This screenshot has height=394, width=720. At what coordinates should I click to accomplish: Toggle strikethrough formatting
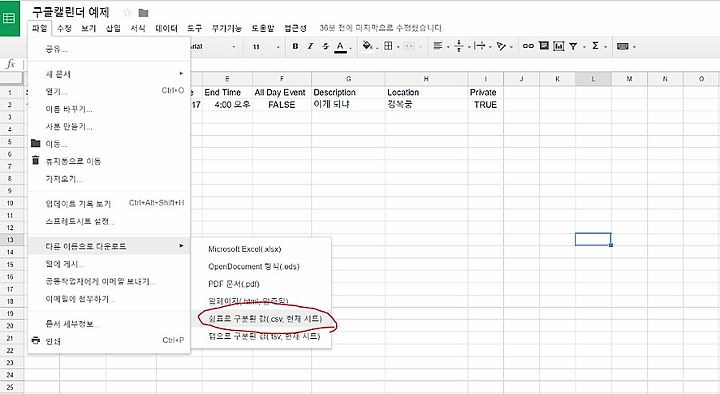tap(326, 46)
